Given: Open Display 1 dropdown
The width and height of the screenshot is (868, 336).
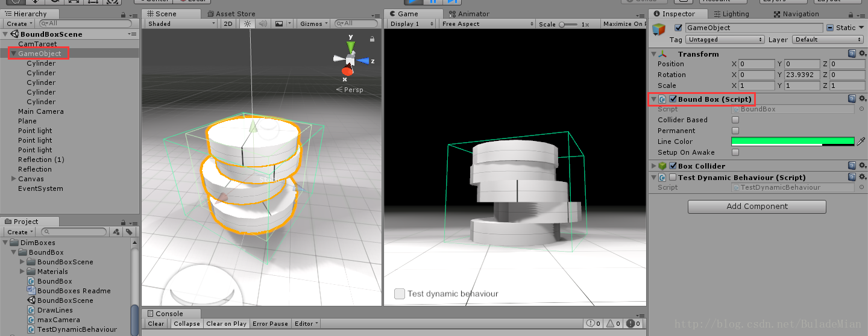Looking at the screenshot, I should (412, 24).
